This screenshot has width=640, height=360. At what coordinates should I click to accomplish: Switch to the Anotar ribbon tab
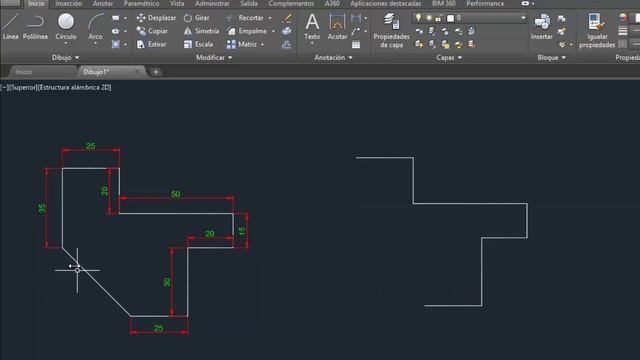pyautogui.click(x=103, y=4)
